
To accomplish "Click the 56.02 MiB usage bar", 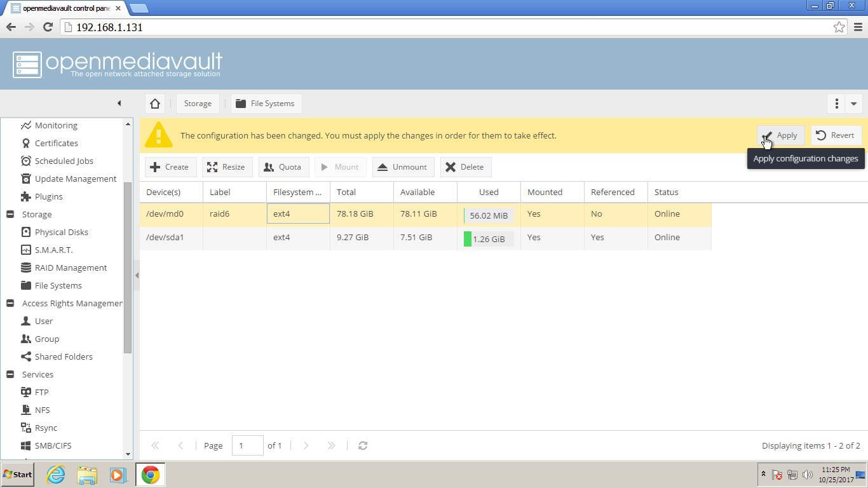I will click(489, 215).
